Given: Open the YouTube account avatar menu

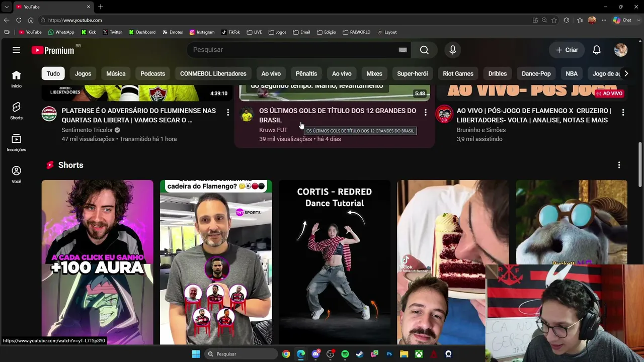Looking at the screenshot, I should coord(621,50).
